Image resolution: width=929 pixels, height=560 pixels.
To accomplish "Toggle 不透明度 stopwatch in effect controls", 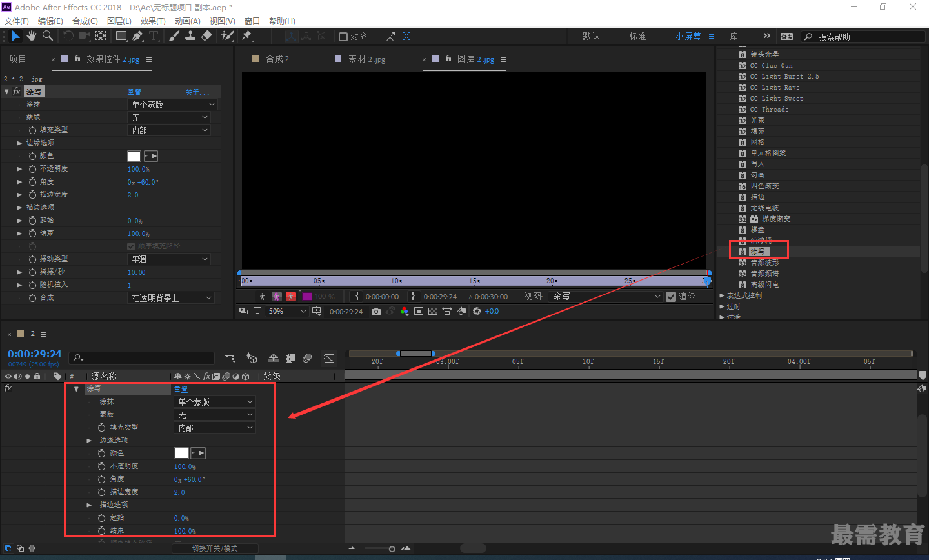I will point(32,168).
